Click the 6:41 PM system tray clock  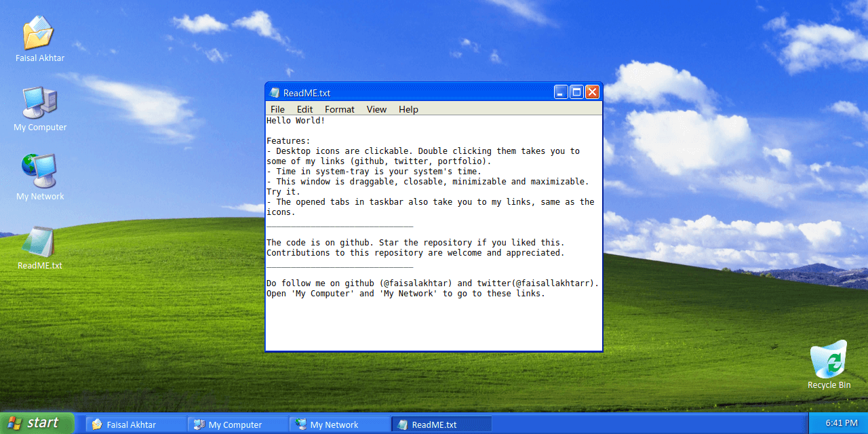pos(842,423)
